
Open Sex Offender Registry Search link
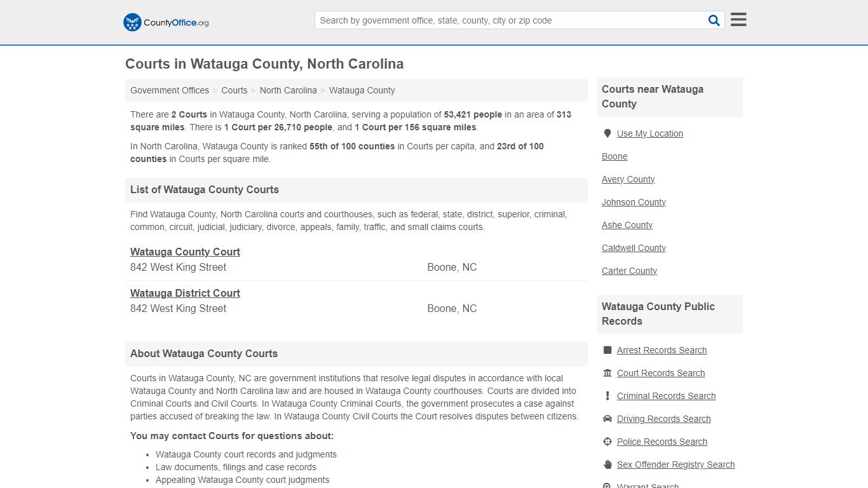coord(676,464)
